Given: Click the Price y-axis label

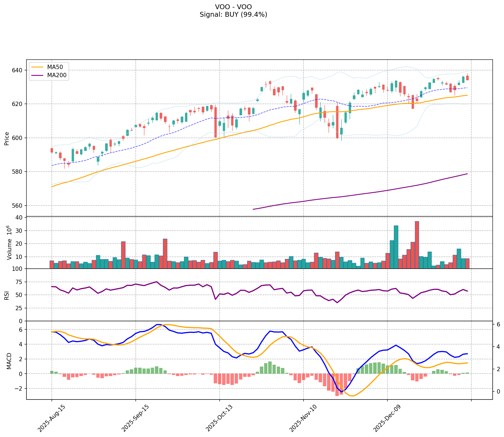Looking at the screenshot, I should tap(7, 138).
